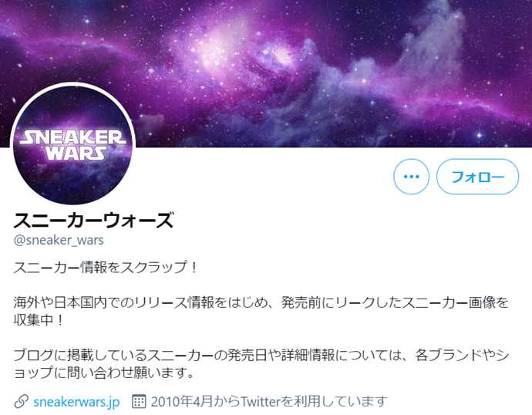Visit the sneakerwars.jp website link
Viewport: 532px width, 415px height.
tap(76, 402)
